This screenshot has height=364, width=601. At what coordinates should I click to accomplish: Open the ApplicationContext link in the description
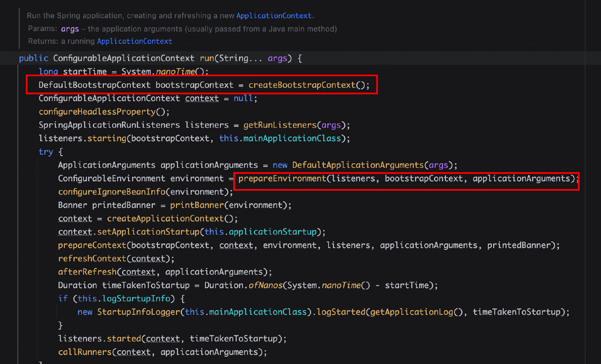point(274,16)
